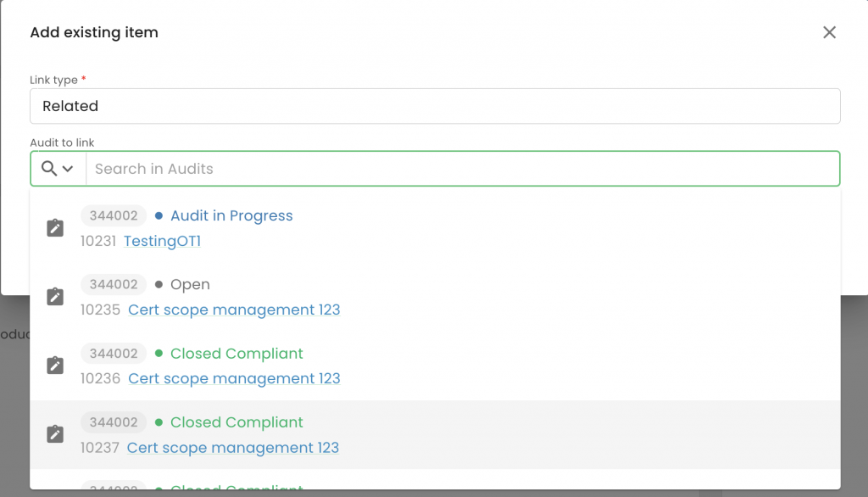Open Cert scope management 123 link for 10237

[x=233, y=447]
